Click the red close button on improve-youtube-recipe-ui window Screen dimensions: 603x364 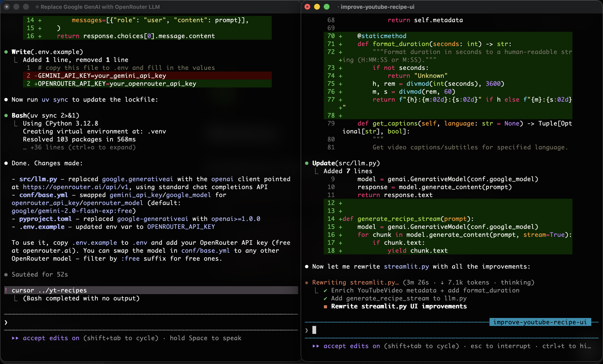pos(307,7)
